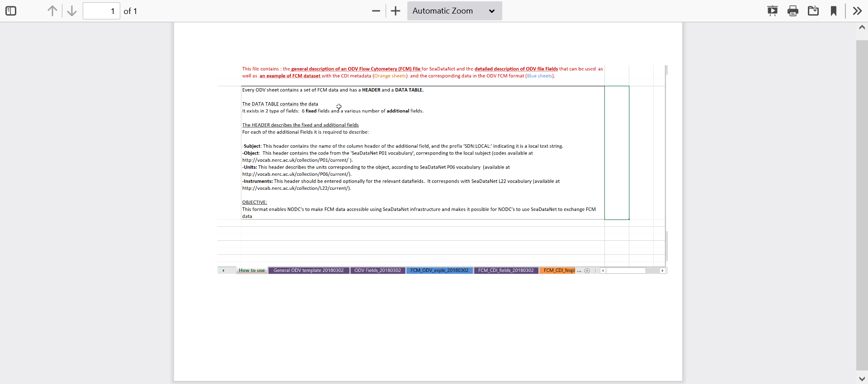Screen dimensions: 868x384
Task: Download the PDF file
Action: 813,11
